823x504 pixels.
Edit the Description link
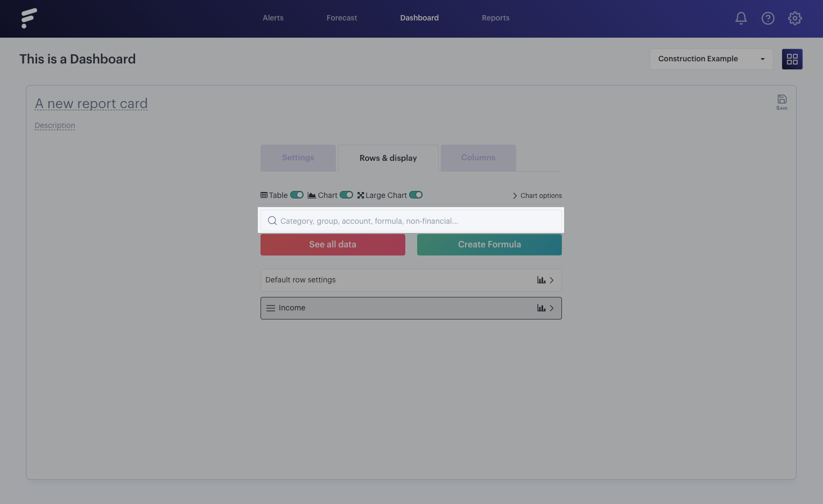pyautogui.click(x=55, y=125)
